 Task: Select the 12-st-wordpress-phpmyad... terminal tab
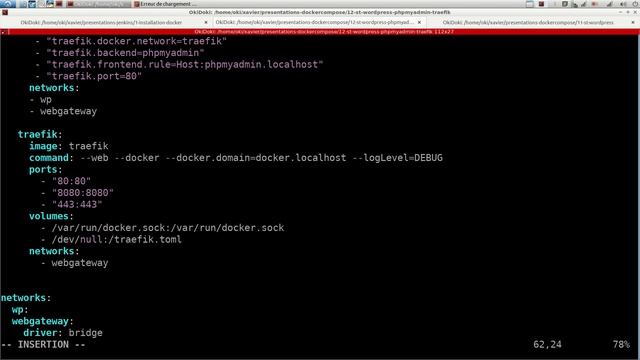314,22
